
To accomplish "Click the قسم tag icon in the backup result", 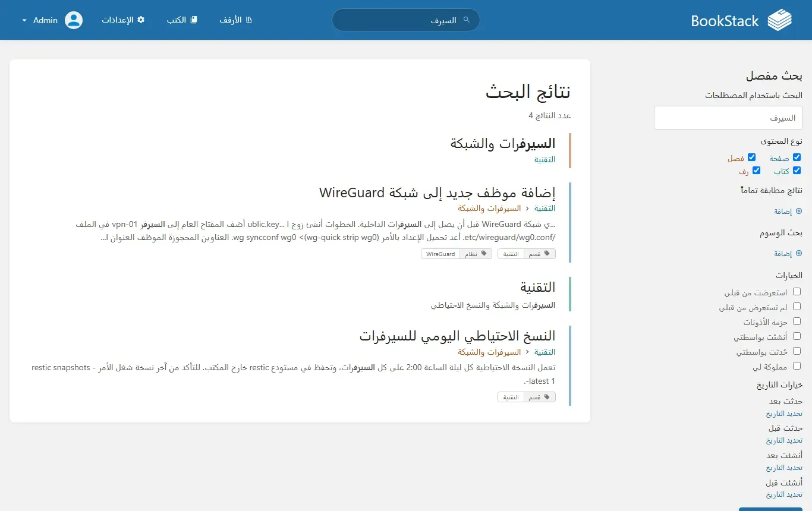I will (x=548, y=397).
